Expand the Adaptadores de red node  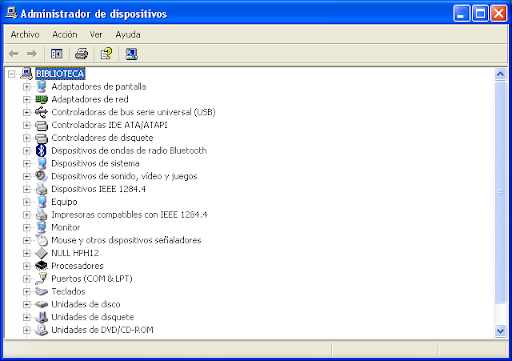click(26, 99)
